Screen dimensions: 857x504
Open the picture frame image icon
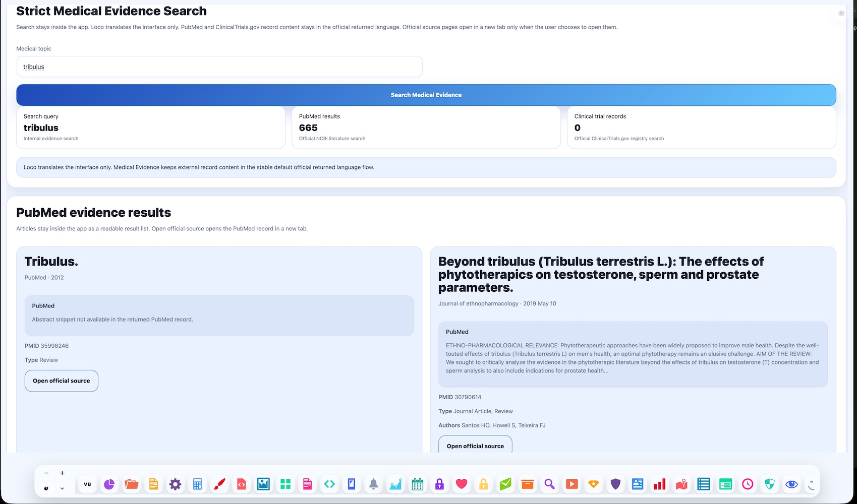coord(263,484)
